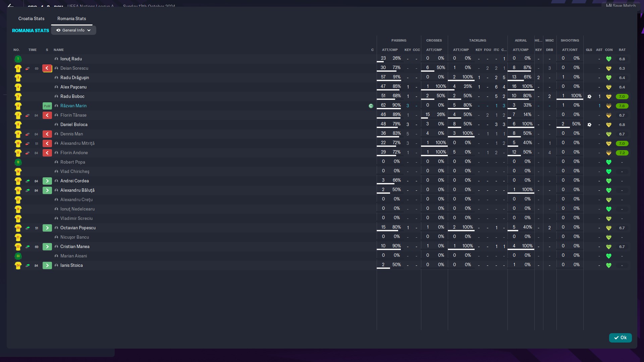Click the TACKLING column group header

coord(478,40)
